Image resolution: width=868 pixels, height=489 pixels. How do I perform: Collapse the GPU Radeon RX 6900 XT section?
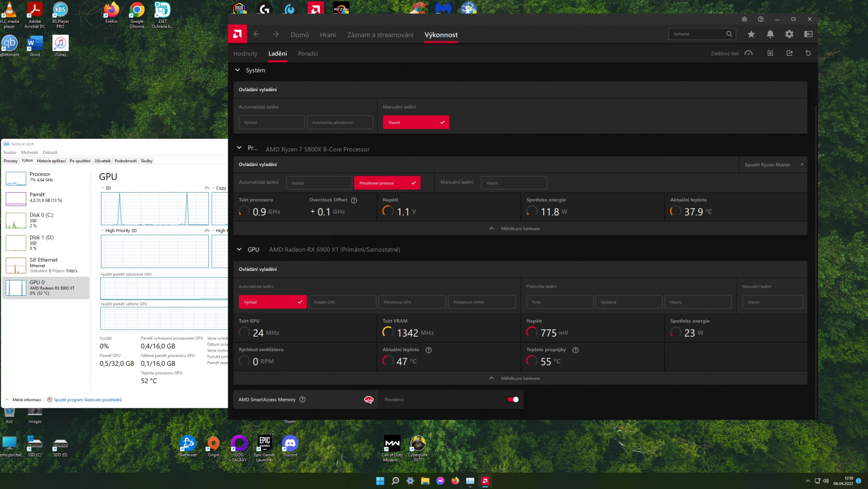tap(239, 250)
